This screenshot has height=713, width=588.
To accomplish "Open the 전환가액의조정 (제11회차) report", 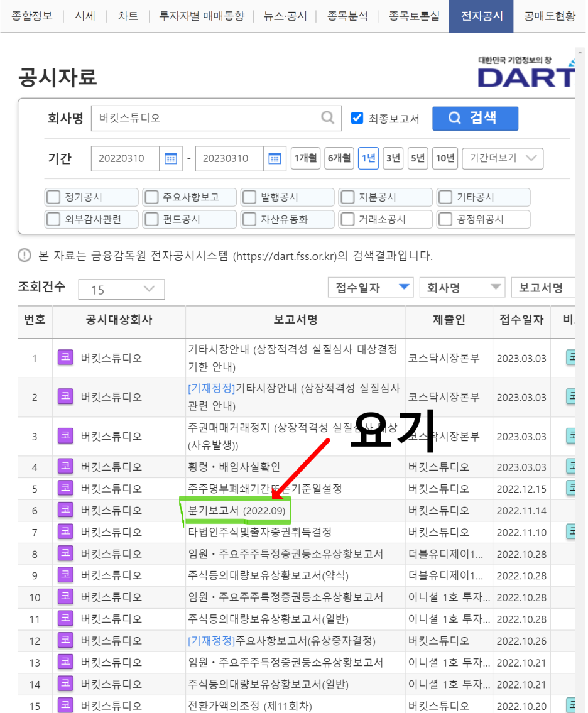I will click(x=249, y=706).
